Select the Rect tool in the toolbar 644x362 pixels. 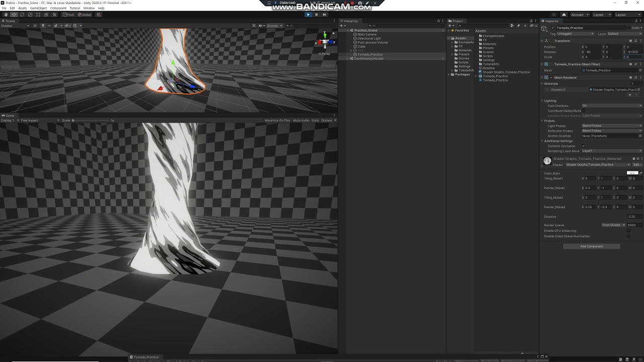point(38,15)
